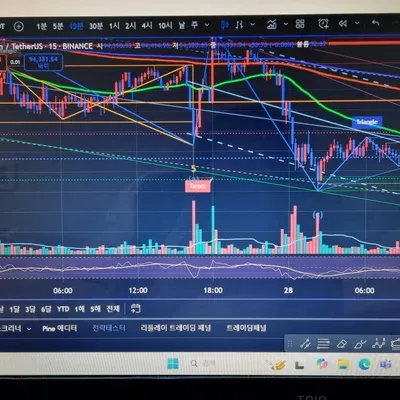The height and width of the screenshot is (400, 400).
Task: Select the 전체 date range button
Action: tap(113, 309)
